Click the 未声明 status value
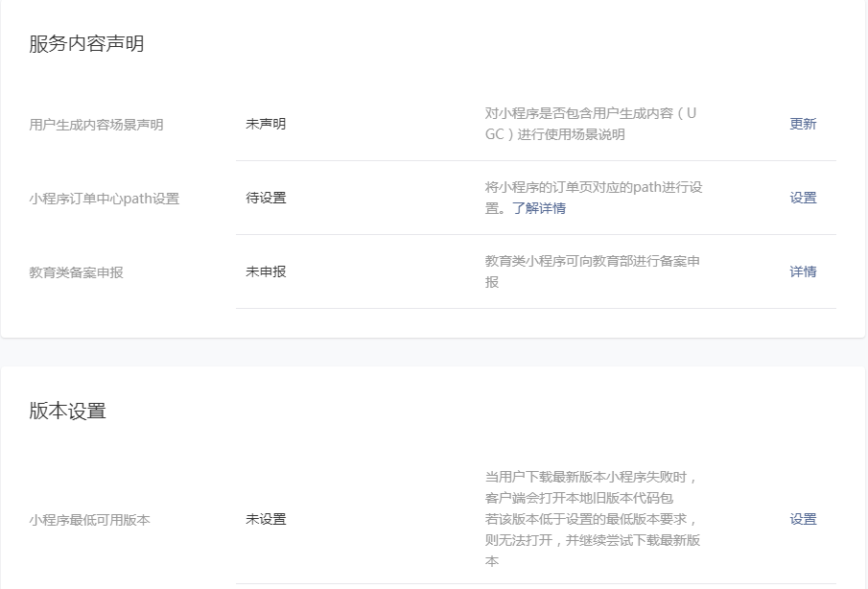868x589 pixels. 266,124
